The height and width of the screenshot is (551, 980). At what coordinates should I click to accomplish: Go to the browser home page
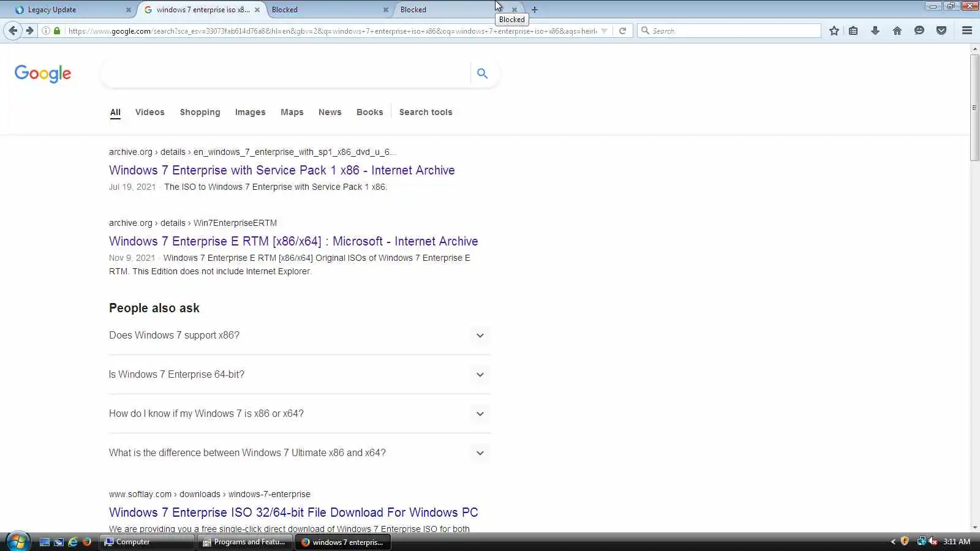(897, 31)
